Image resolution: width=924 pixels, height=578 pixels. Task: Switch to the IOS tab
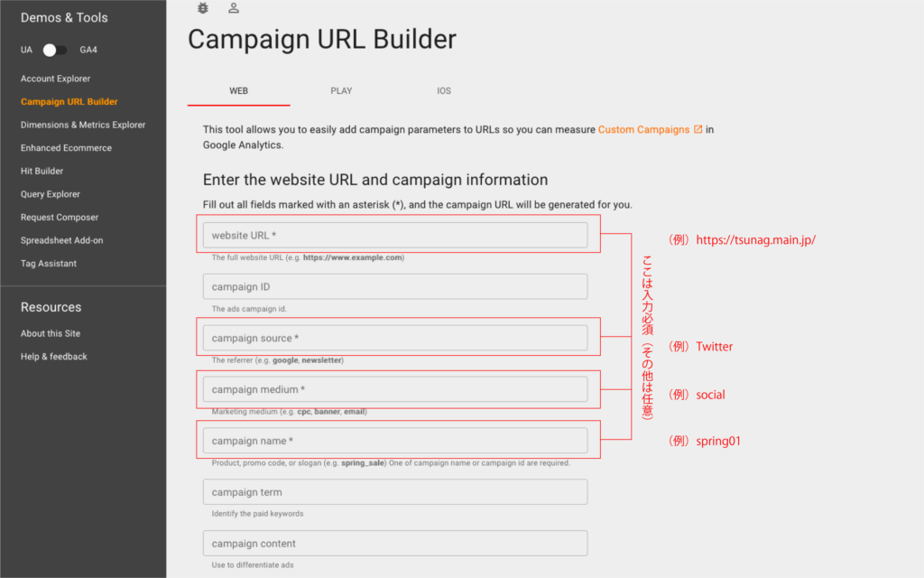click(x=444, y=91)
